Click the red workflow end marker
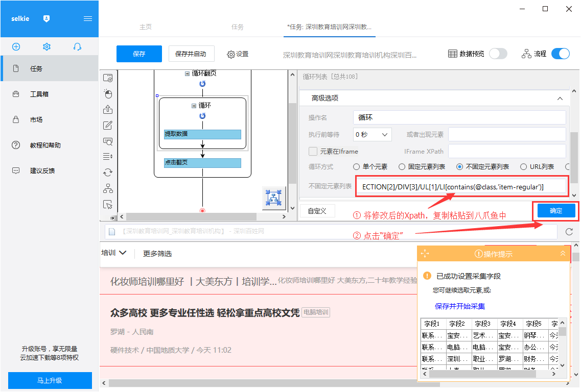This screenshot has height=392, width=581. 202,211
